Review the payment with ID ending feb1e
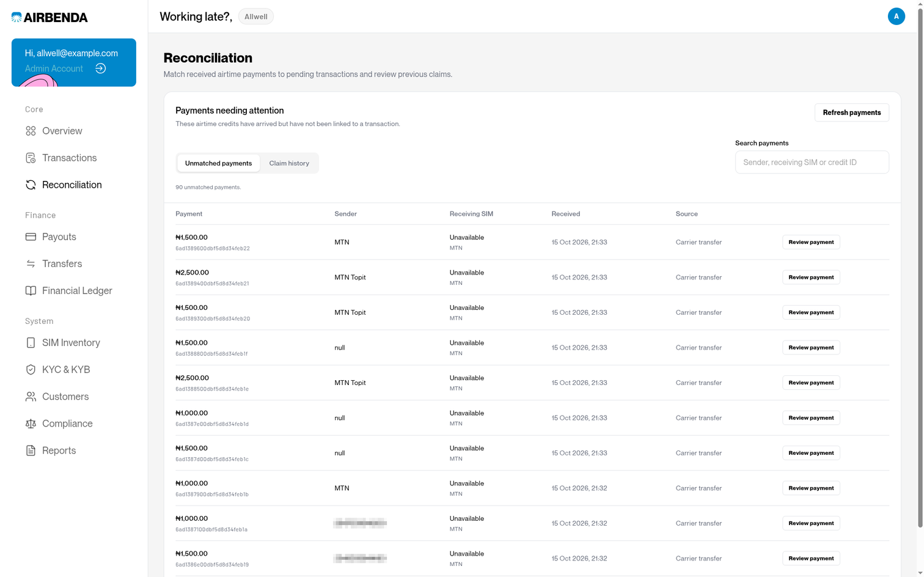This screenshot has height=577, width=924. 811,383
